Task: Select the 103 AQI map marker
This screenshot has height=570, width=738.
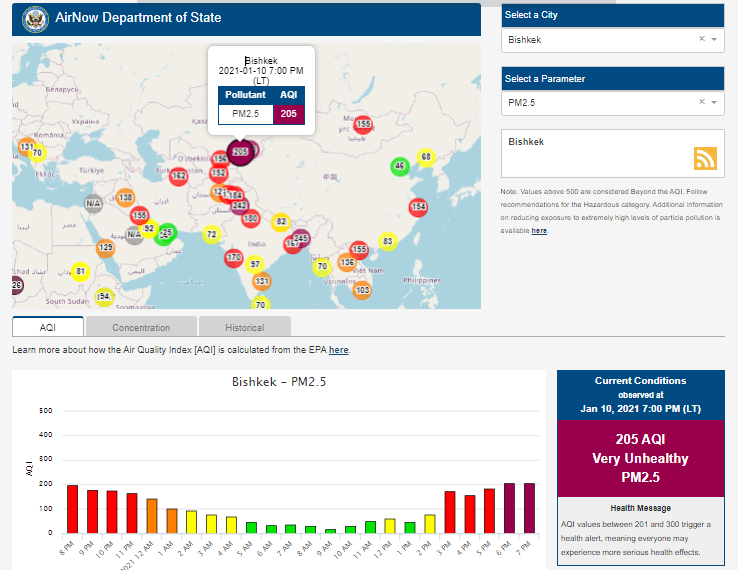Action: point(362,290)
